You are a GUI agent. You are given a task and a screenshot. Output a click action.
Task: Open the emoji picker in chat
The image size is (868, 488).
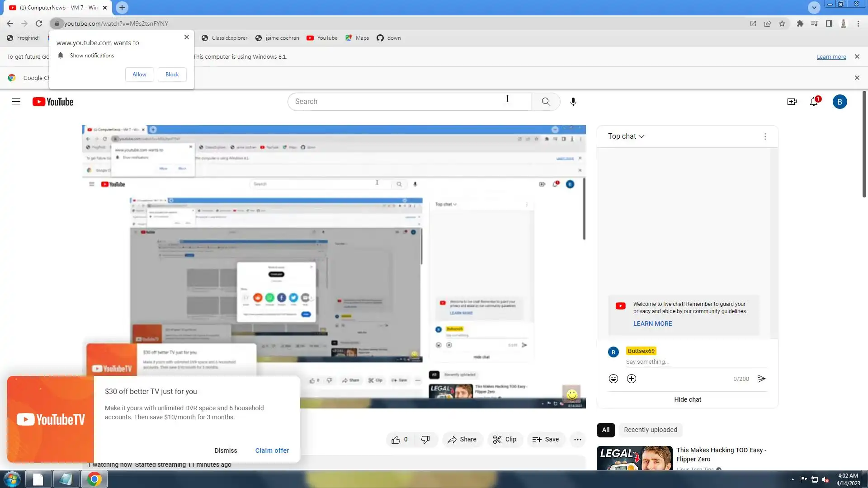(x=613, y=379)
